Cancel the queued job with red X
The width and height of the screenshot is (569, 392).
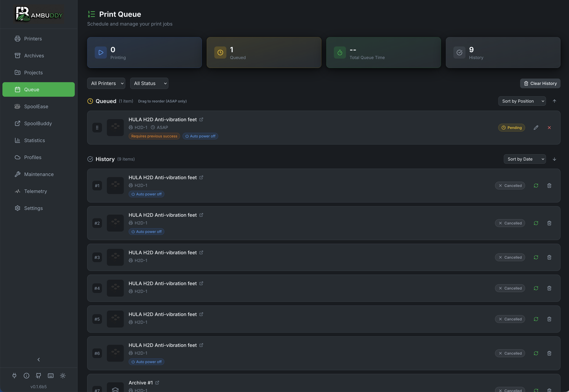click(549, 128)
